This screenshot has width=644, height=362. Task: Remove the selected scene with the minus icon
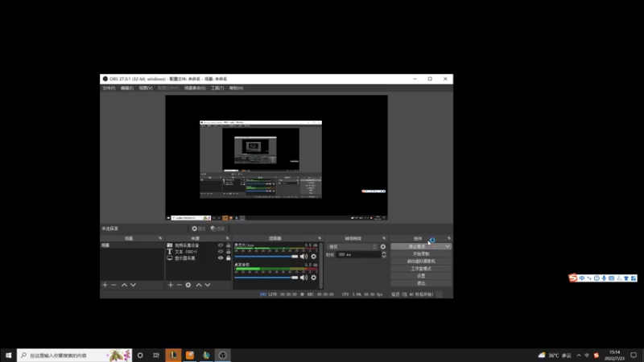pyautogui.click(x=114, y=285)
